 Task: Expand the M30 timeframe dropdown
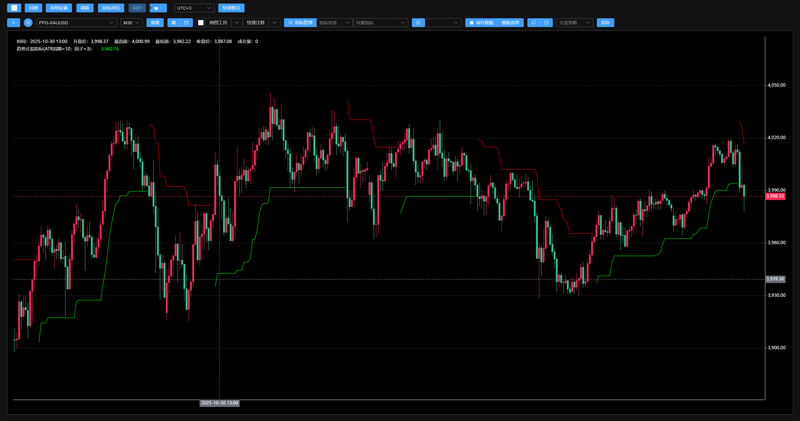pos(131,22)
